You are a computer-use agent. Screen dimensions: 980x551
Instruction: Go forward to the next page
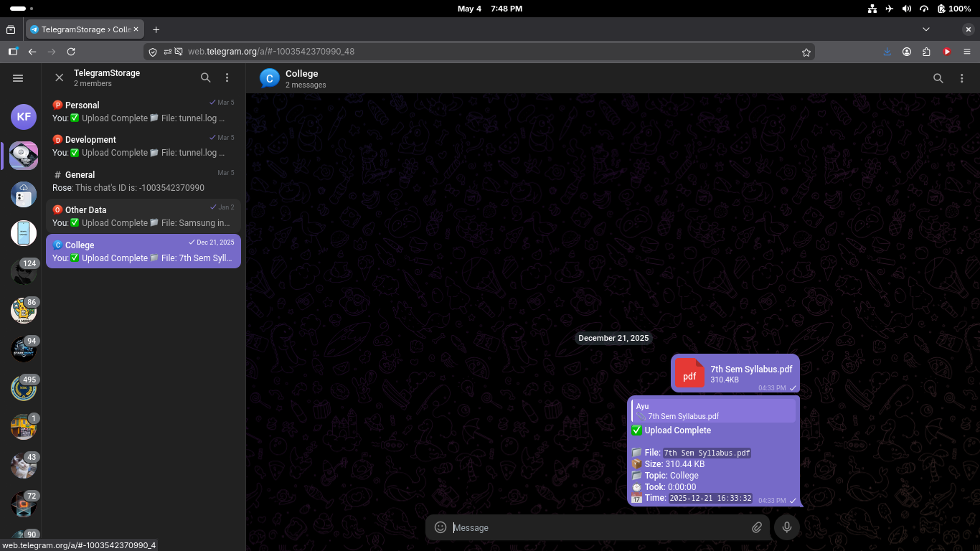tap(52, 52)
